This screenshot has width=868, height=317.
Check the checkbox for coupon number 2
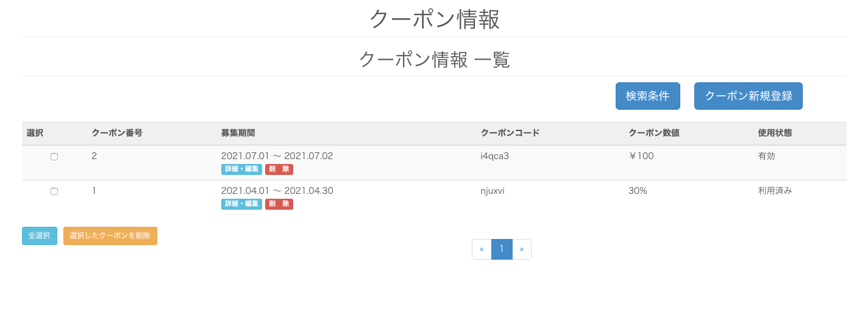click(54, 157)
